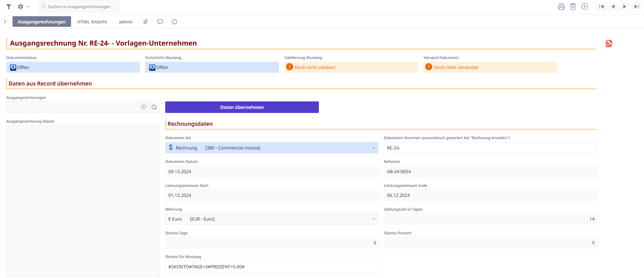Viewport: 644px width, 278px height.
Task: Go to previous record
Action: (x=613, y=7)
